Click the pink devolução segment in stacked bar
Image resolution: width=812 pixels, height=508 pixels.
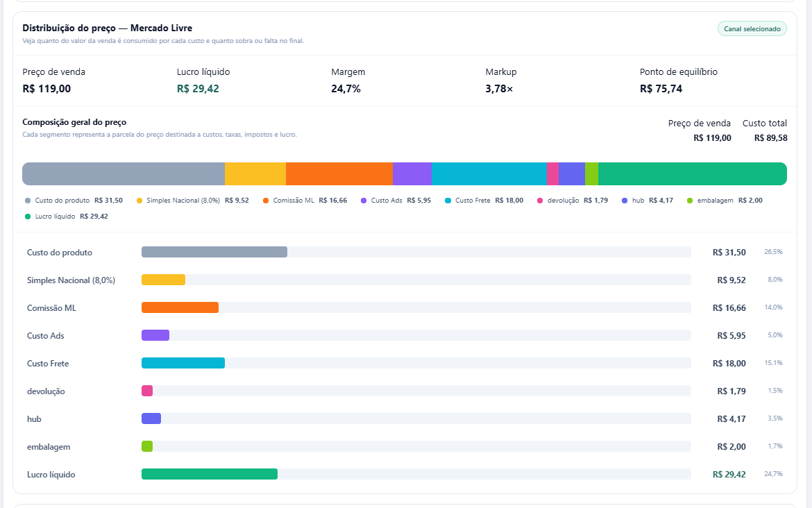pyautogui.click(x=552, y=174)
